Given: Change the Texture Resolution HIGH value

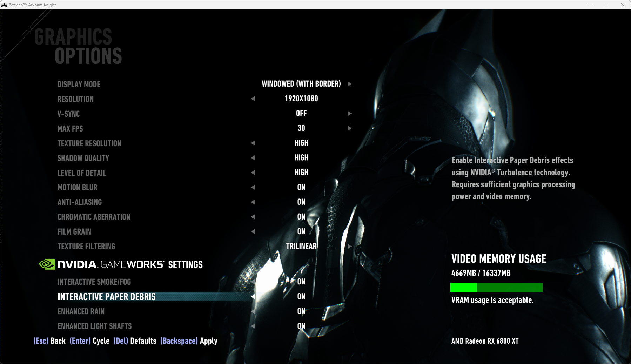Looking at the screenshot, I should coord(301,143).
